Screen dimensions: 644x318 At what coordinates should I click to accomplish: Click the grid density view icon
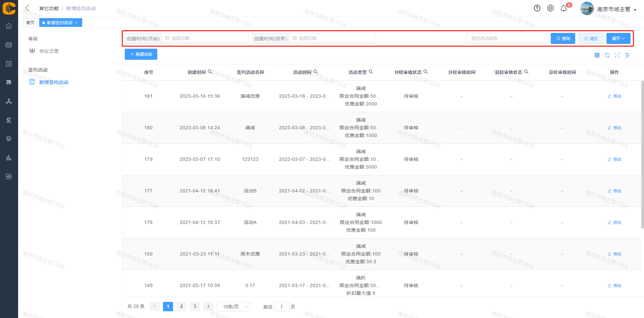point(597,55)
